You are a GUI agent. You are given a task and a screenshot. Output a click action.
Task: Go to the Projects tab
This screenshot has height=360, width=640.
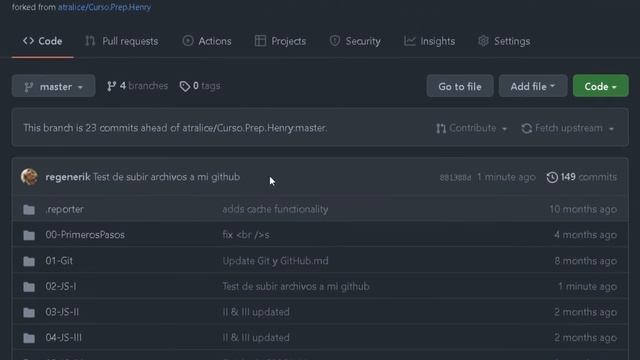pyautogui.click(x=280, y=41)
